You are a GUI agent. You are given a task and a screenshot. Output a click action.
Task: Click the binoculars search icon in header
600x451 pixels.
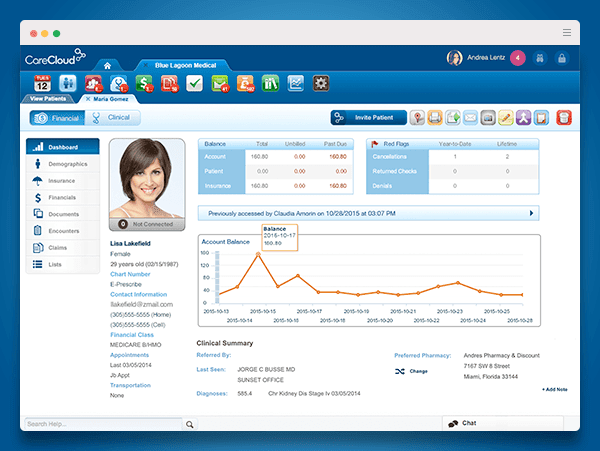click(x=540, y=58)
